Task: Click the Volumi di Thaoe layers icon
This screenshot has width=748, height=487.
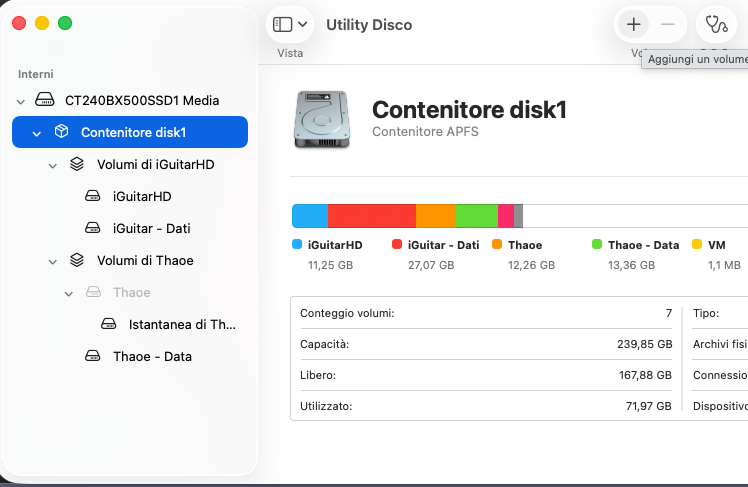Action: tap(77, 260)
